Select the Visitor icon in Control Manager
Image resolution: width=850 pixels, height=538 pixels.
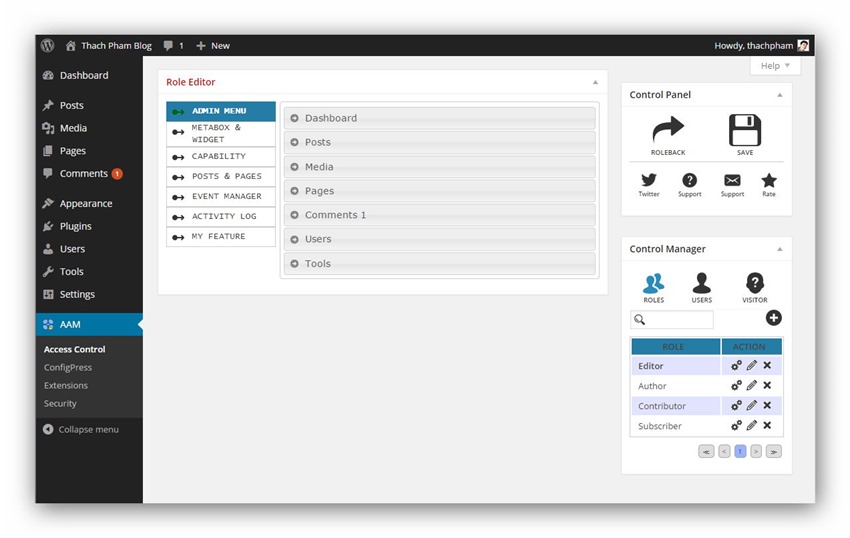click(x=755, y=283)
